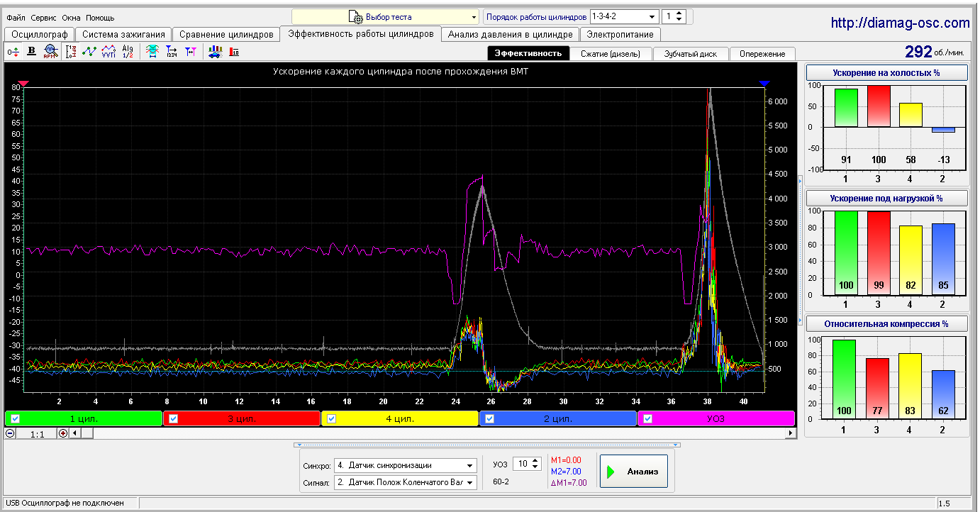The width and height of the screenshot is (980, 512).
Task: Click the marker-to-1234 cylinder icon
Action: [x=172, y=51]
